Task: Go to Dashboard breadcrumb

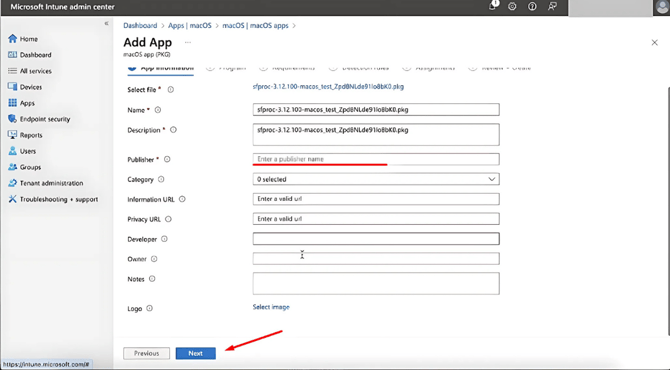Action: [140, 26]
